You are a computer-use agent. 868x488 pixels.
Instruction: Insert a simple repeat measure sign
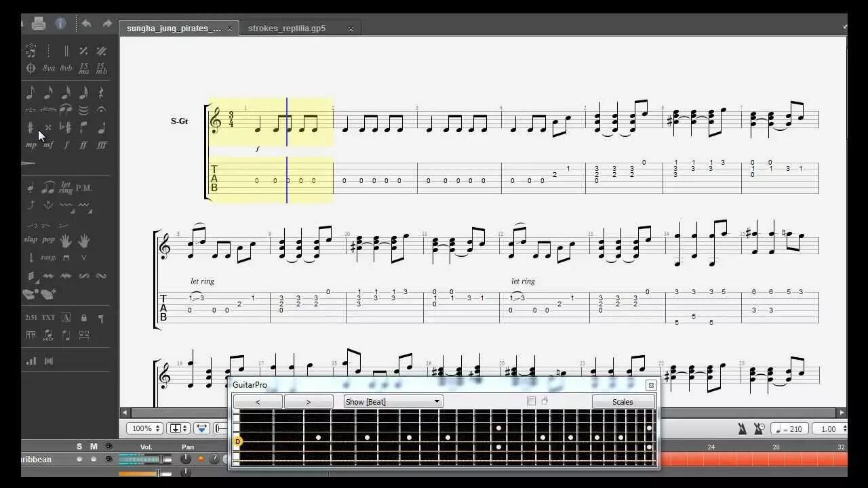pyautogui.click(x=83, y=51)
